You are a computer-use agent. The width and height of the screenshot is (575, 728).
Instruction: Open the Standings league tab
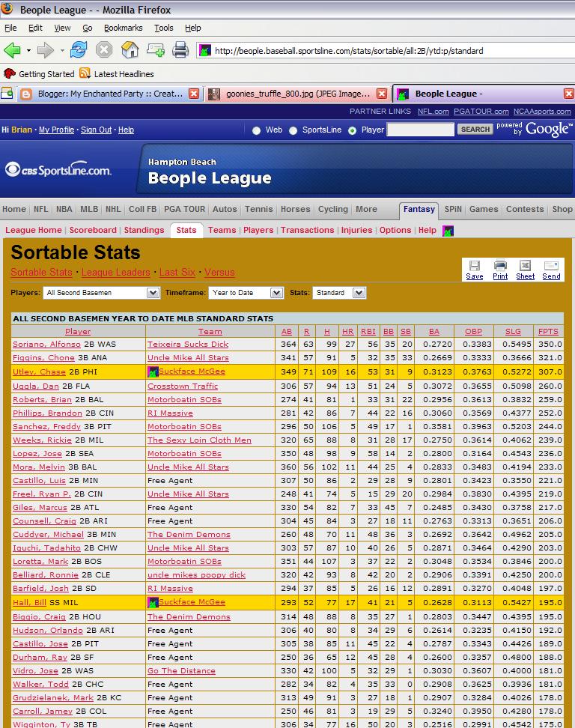144,230
